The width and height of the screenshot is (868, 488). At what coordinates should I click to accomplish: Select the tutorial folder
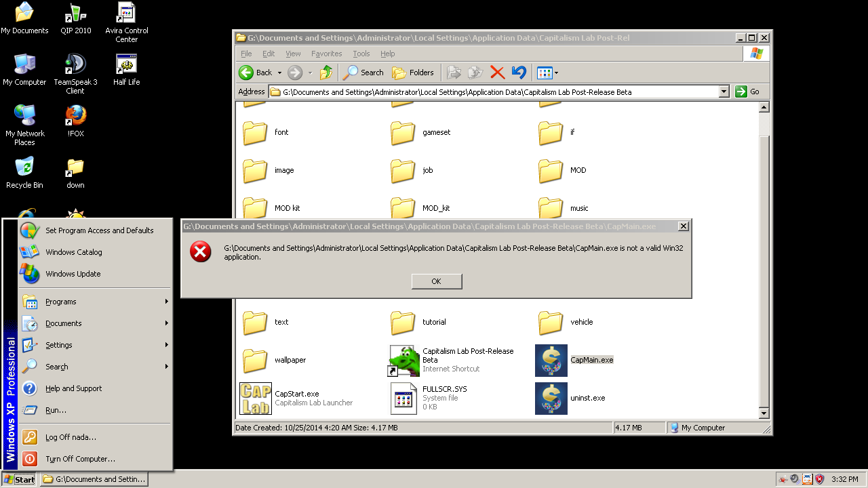click(x=418, y=323)
